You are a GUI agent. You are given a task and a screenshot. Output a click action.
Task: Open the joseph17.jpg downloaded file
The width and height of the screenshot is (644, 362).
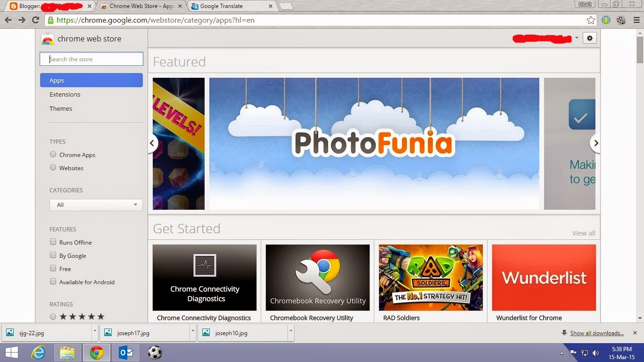tap(145, 332)
